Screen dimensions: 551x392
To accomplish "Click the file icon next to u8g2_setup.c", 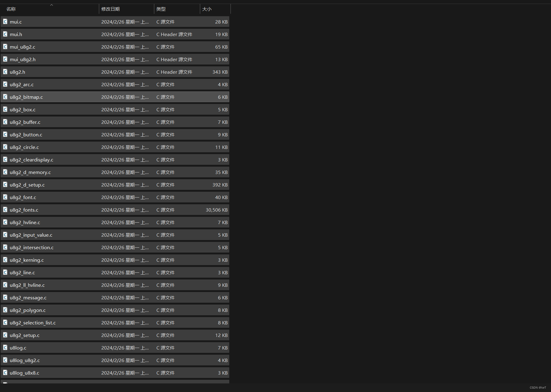I will (5, 335).
